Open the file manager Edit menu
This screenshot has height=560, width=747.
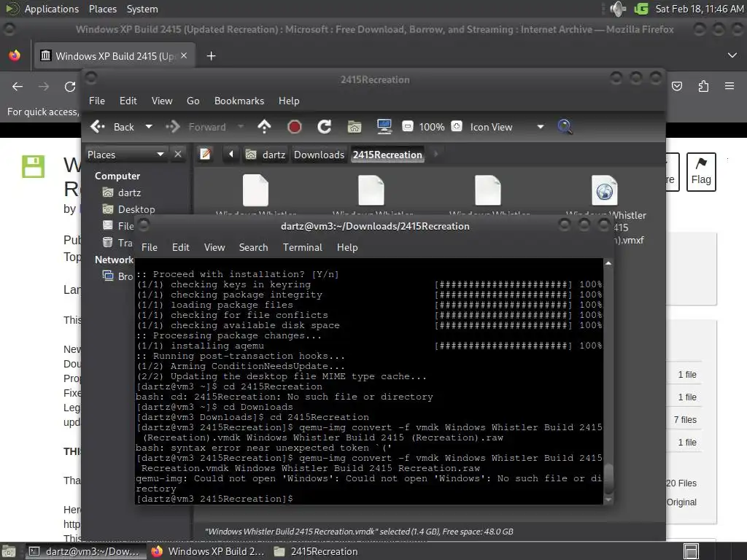pos(128,101)
